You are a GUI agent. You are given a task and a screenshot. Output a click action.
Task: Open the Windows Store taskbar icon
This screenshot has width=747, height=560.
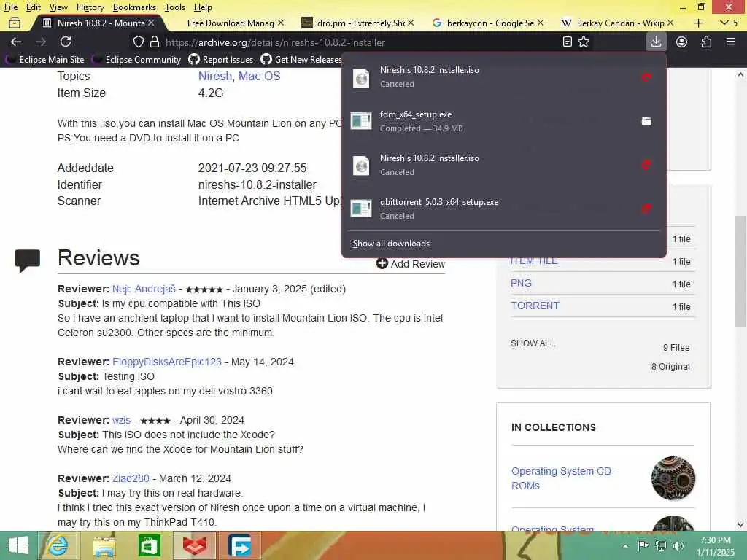149,545
